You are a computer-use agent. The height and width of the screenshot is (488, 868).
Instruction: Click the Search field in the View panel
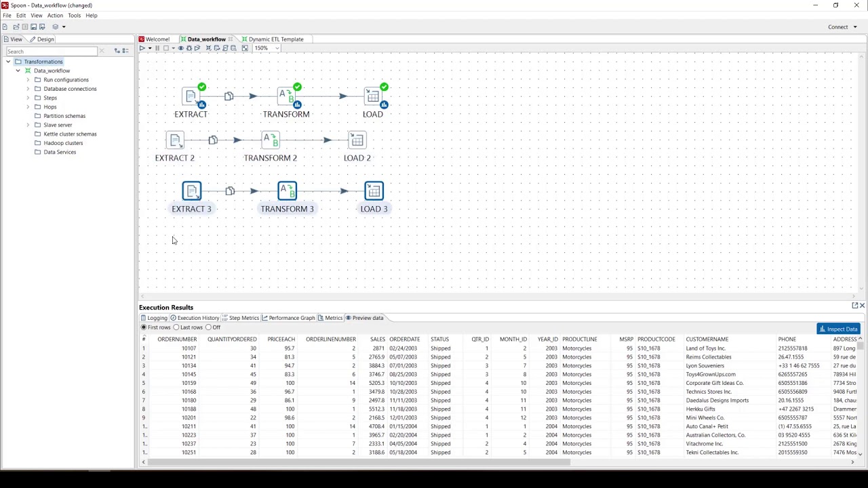pyautogui.click(x=52, y=52)
